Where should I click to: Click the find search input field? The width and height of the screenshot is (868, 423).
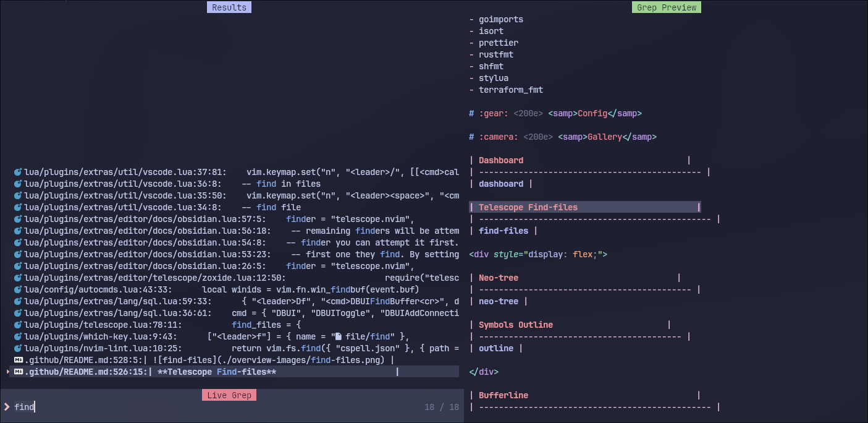pyautogui.click(x=25, y=406)
